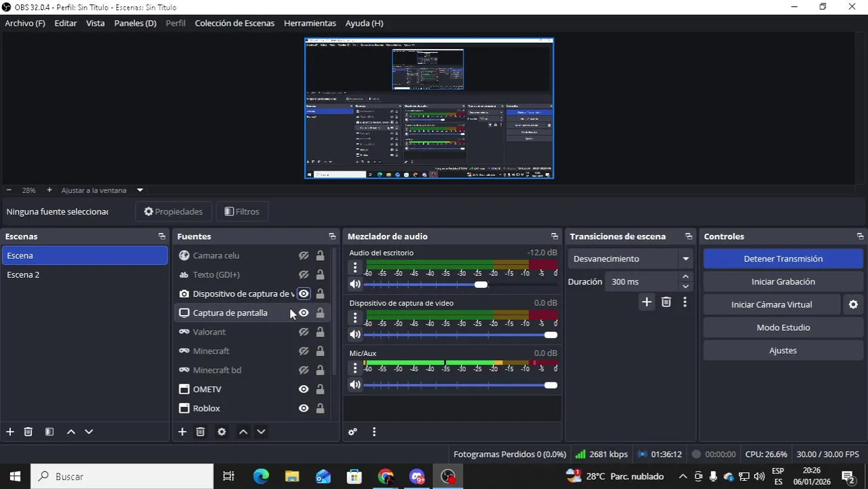Show the Minecraft bd source
This screenshot has height=489, width=868.
(x=304, y=370)
